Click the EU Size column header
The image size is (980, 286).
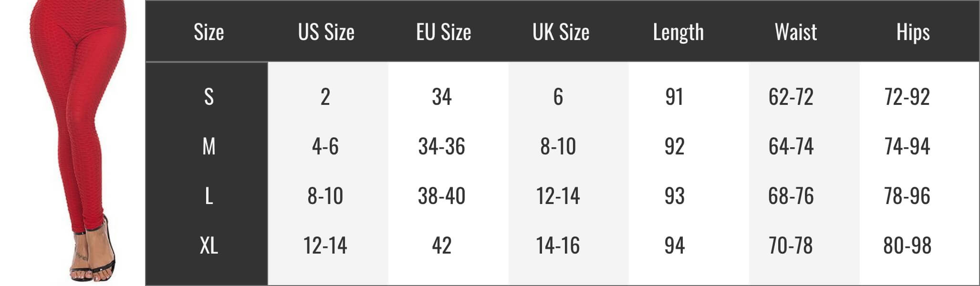(444, 32)
